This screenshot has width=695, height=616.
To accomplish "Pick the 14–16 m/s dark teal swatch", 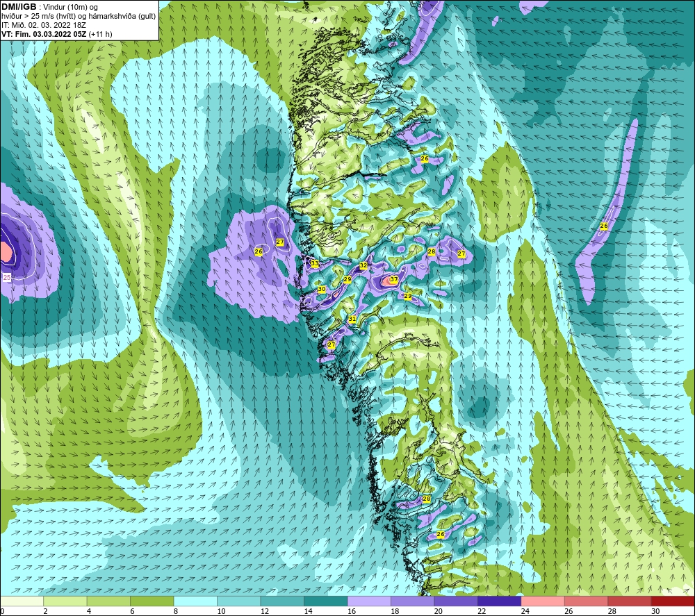I will [x=326, y=601].
